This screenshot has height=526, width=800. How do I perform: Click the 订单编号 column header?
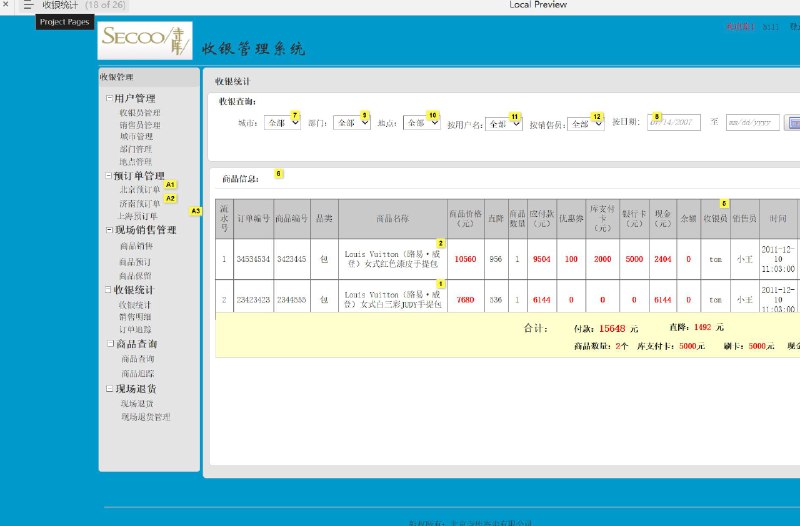[254, 218]
